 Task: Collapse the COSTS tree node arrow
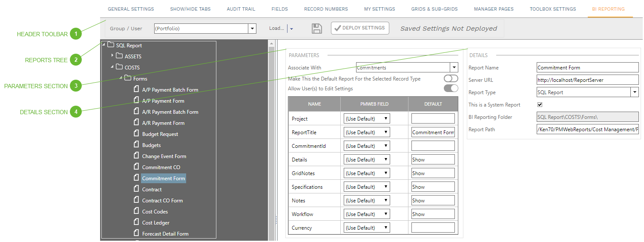click(112, 66)
